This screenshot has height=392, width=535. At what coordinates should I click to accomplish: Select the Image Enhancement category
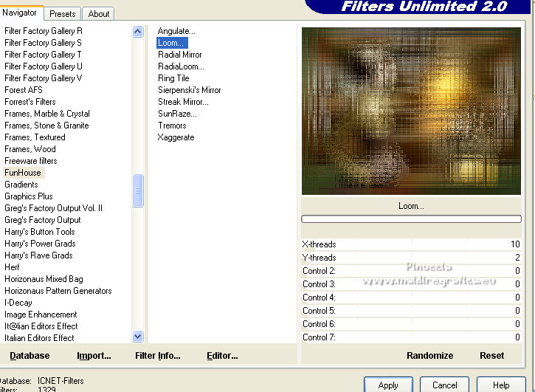click(x=41, y=314)
